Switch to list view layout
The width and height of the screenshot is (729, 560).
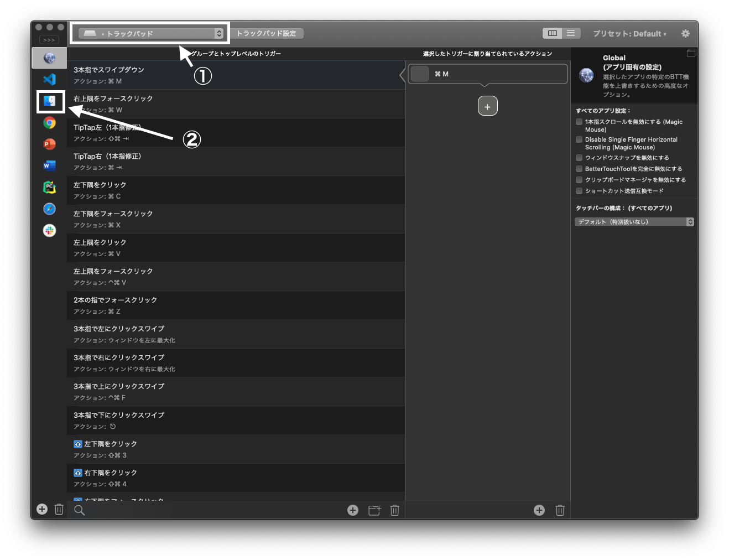571,33
